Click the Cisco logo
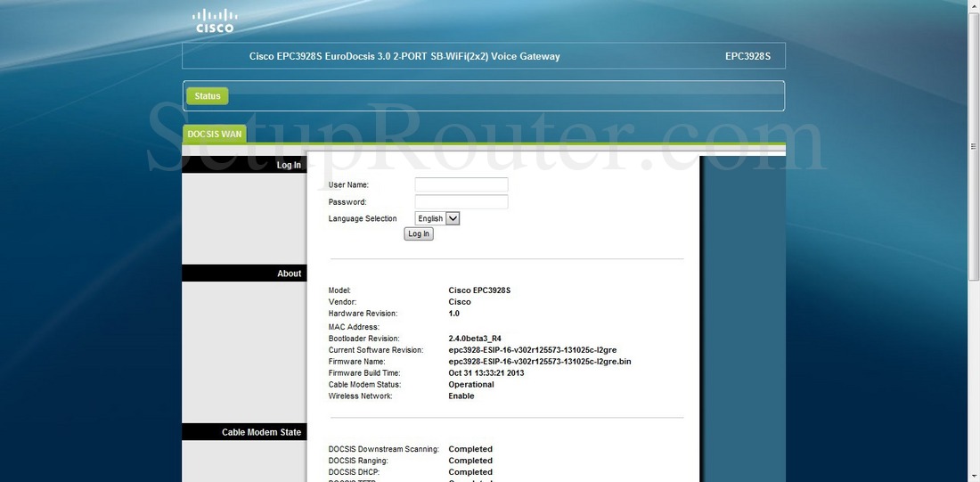The width and height of the screenshot is (980, 482). 215,20
